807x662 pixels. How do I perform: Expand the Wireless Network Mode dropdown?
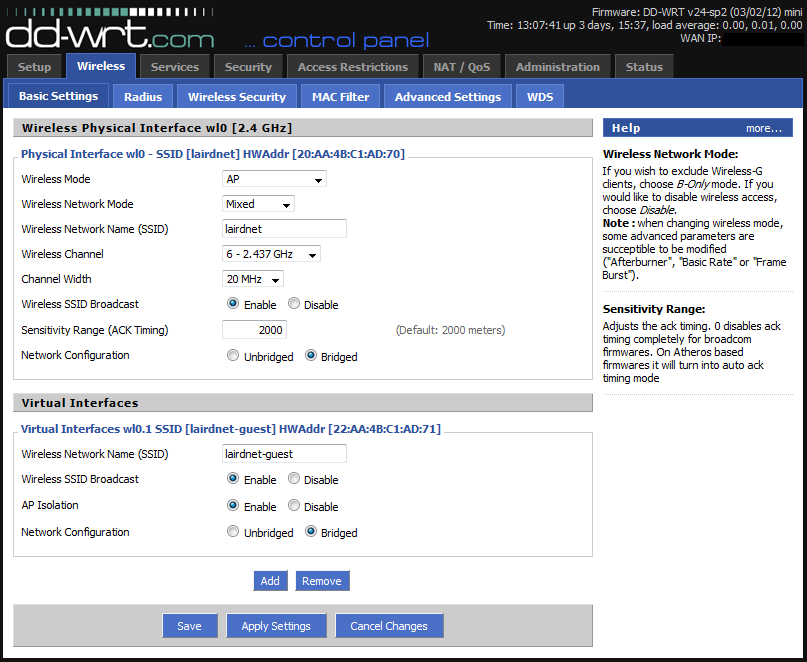[258, 204]
